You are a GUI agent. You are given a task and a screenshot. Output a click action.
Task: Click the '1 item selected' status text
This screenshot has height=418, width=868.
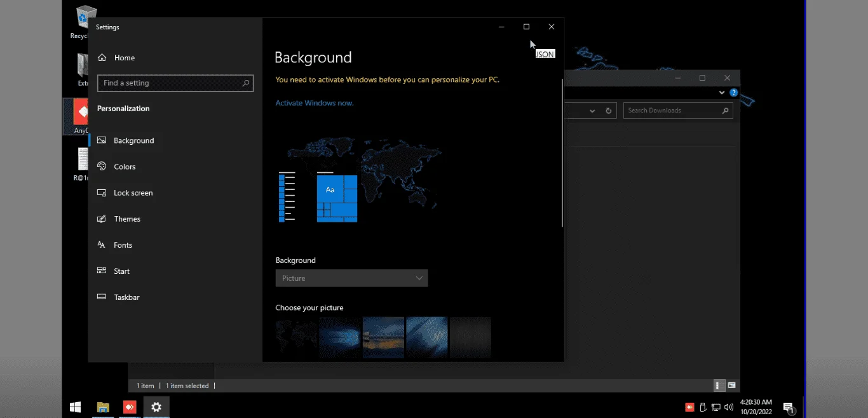click(x=187, y=386)
